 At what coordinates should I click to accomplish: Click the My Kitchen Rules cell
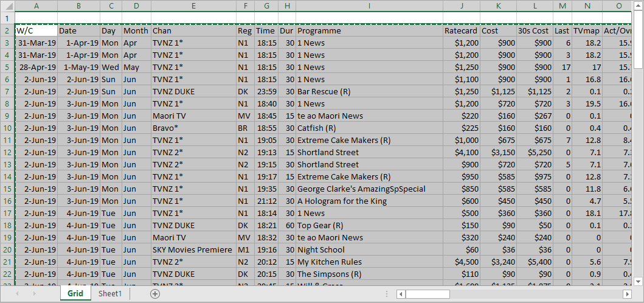click(x=369, y=262)
